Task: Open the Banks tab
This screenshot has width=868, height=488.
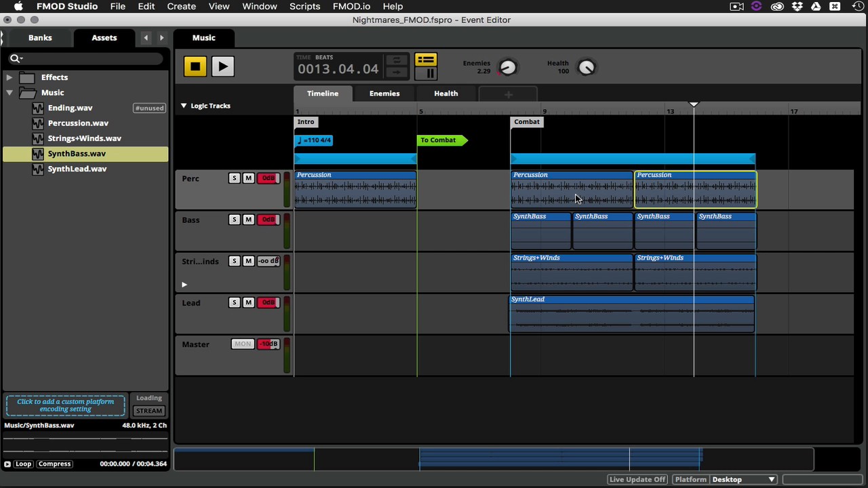Action: (x=40, y=38)
